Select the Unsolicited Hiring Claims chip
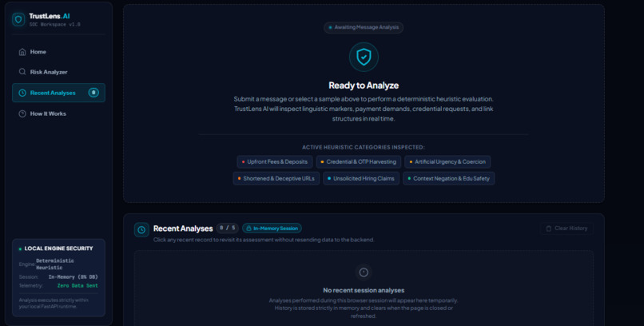This screenshot has width=644, height=326. click(361, 179)
